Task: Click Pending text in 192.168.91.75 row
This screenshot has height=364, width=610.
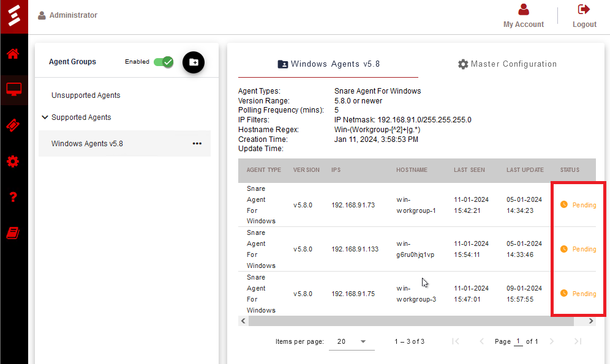Action: pyautogui.click(x=584, y=294)
